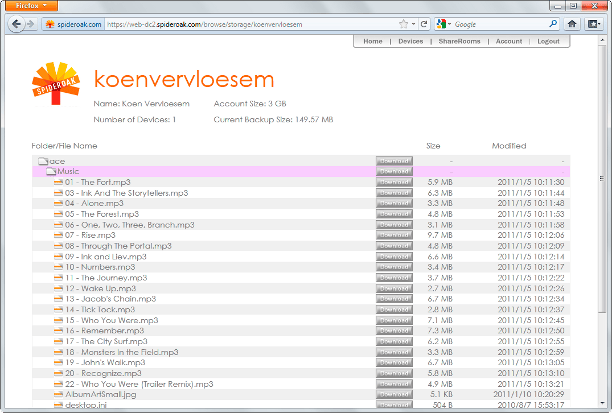Click the desktop.ini file name
Viewport: 612px width, 413px height.
click(x=85, y=405)
